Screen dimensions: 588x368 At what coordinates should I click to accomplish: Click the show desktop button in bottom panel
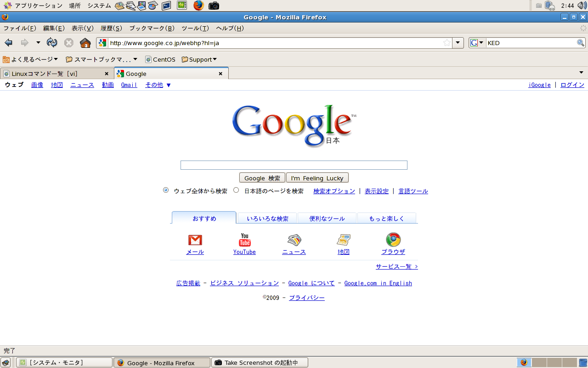tap(6, 362)
